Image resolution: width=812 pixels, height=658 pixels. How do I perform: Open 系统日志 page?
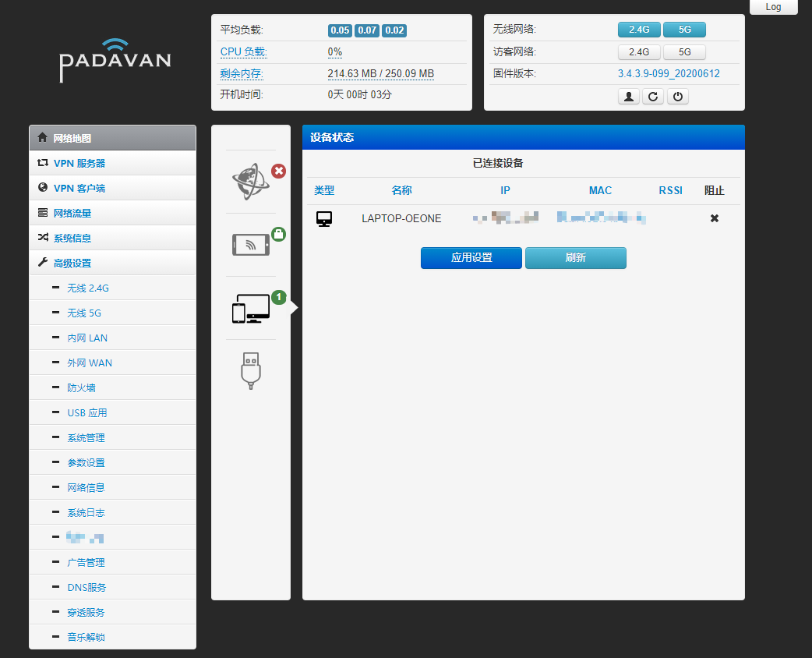112,512
